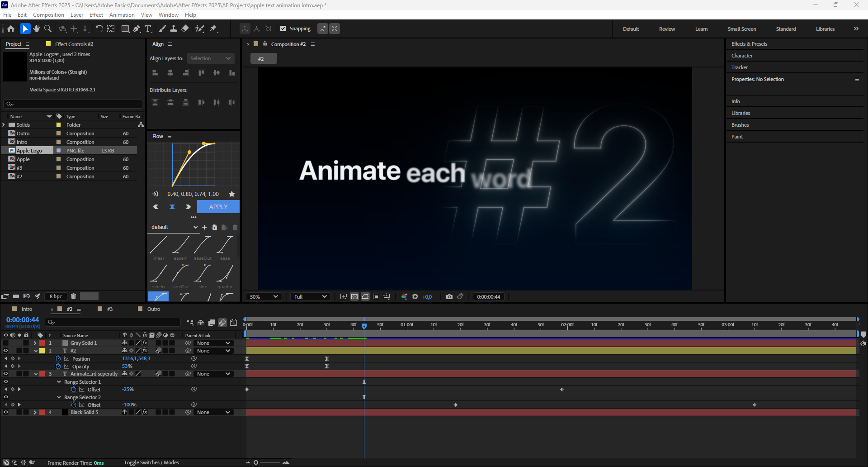868x467 pixels.
Task: Toggle Position property stopwatch
Action: click(58, 358)
